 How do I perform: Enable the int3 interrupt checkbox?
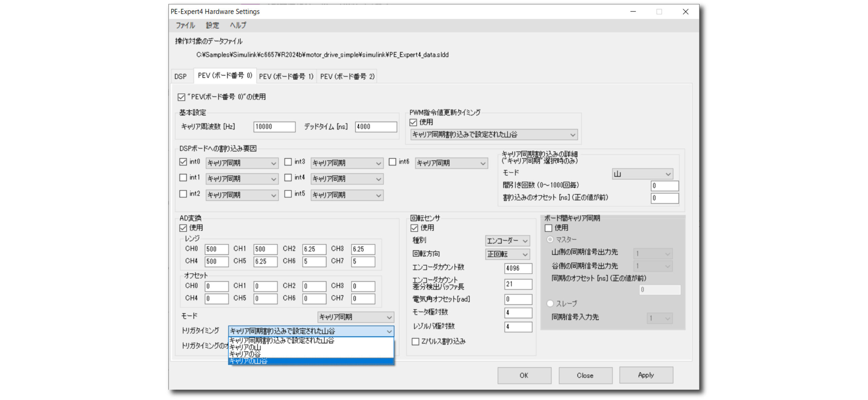click(x=288, y=162)
